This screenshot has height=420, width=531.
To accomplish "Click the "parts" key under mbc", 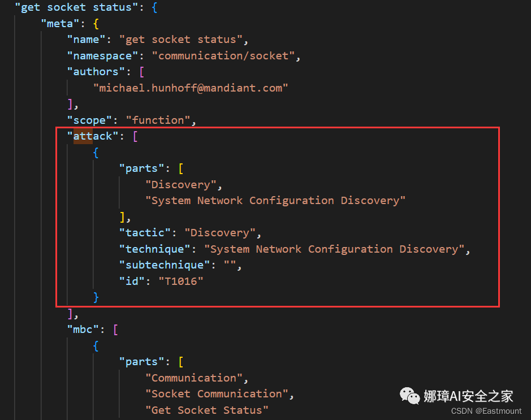I will tap(141, 362).
